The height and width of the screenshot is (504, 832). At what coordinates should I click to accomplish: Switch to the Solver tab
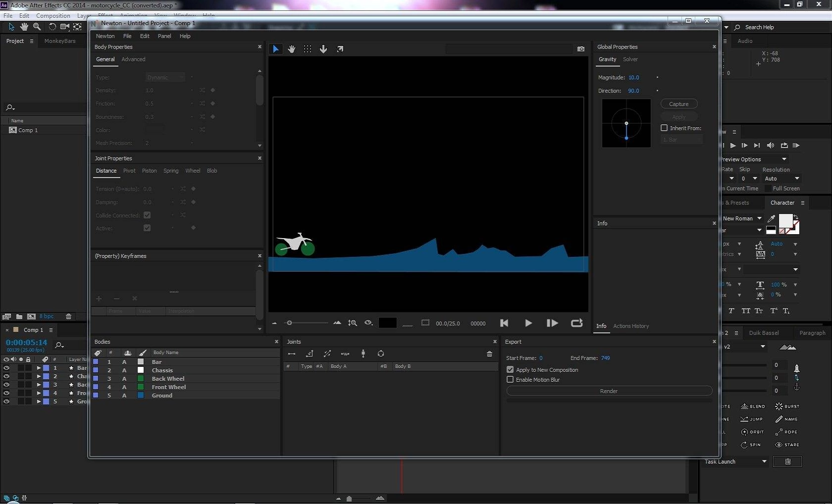630,59
